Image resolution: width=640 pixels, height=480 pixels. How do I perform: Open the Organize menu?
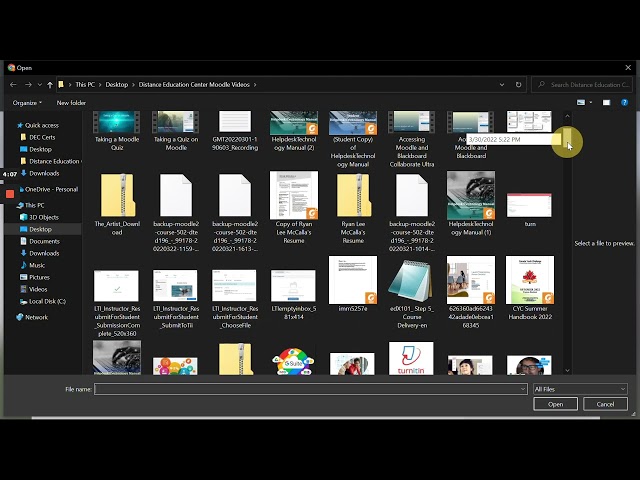[27, 102]
